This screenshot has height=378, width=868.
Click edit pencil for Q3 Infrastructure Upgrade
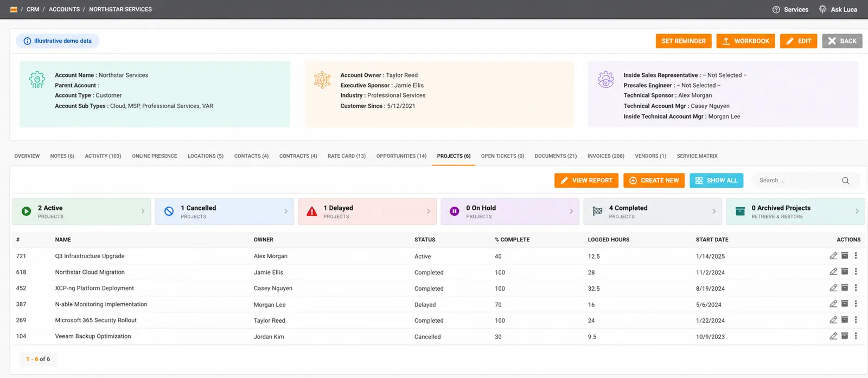[833, 255]
